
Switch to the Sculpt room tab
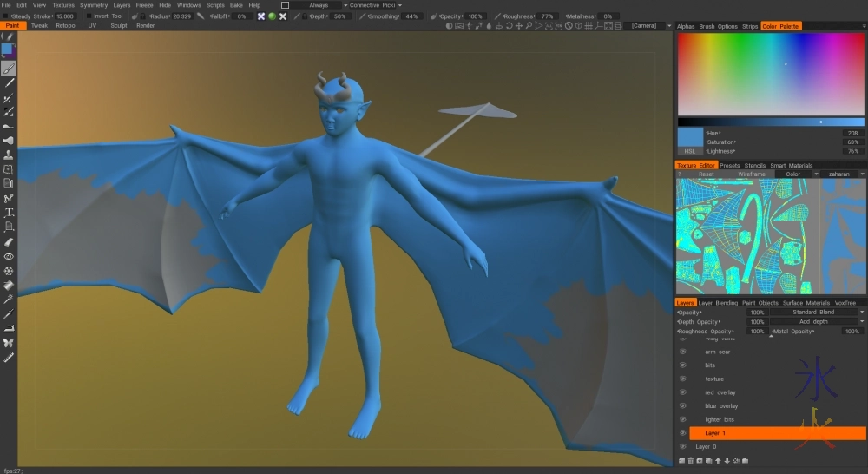coord(118,26)
